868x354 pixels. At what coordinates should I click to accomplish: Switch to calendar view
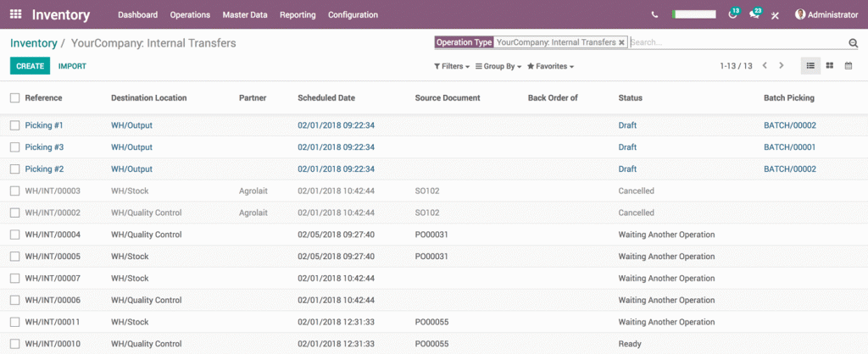coord(849,65)
